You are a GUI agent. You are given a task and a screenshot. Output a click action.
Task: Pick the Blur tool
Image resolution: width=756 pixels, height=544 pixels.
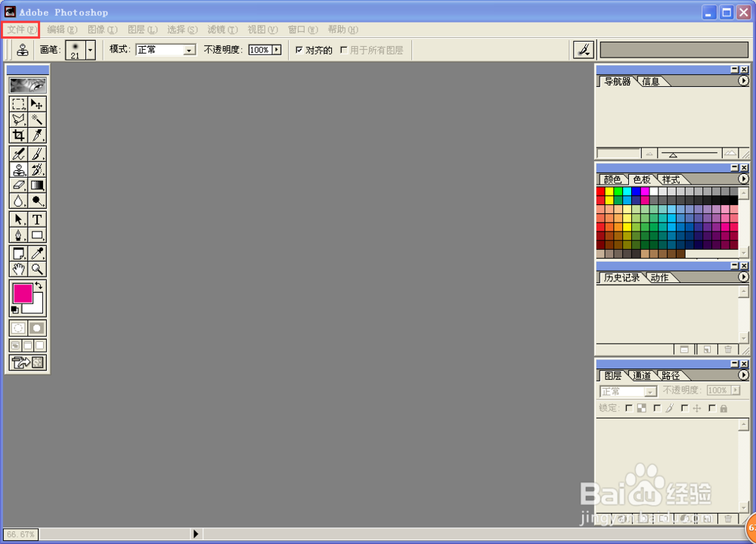pyautogui.click(x=18, y=201)
